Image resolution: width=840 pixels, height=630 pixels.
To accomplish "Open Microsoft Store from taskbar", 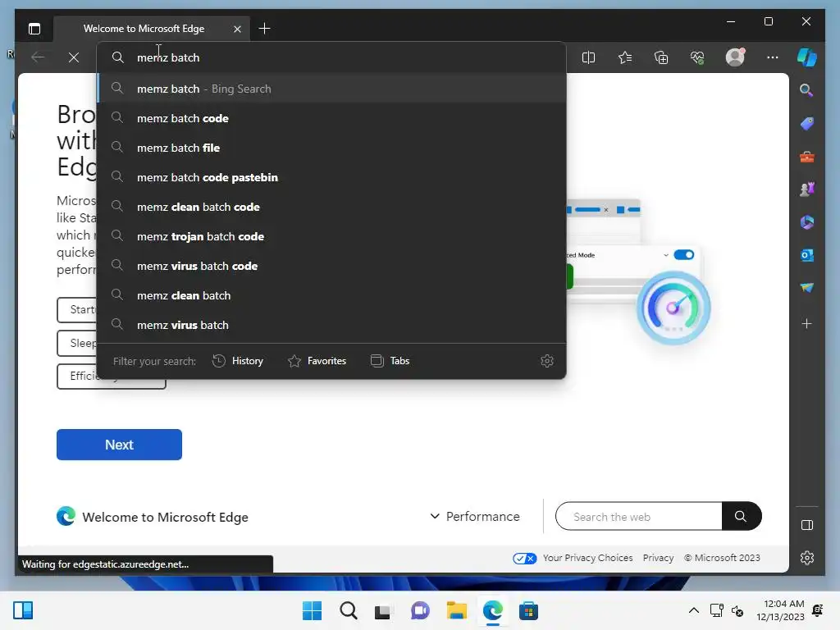I will pos(529,610).
